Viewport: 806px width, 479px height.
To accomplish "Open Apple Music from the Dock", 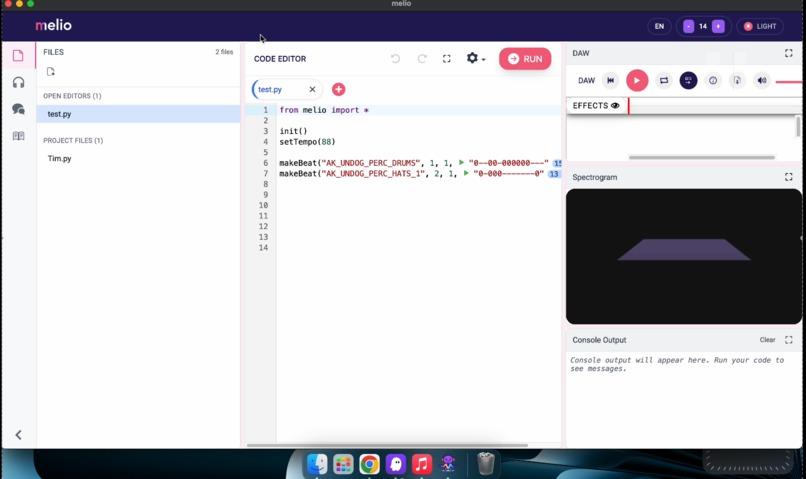I will tap(422, 464).
